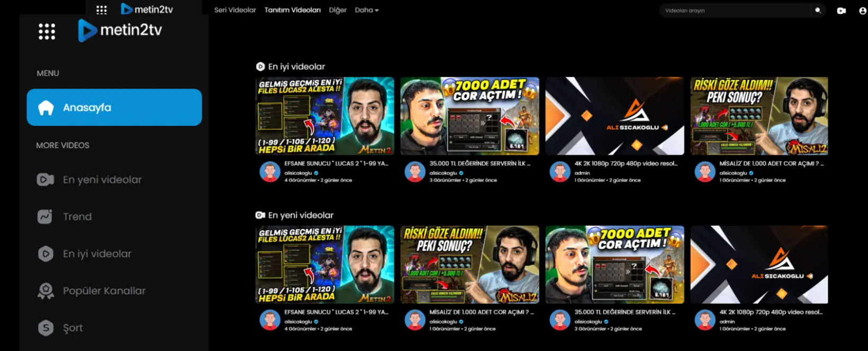Click the MİSALİ2' DE 1.000 ADET title under En yeni videolar

click(482, 312)
